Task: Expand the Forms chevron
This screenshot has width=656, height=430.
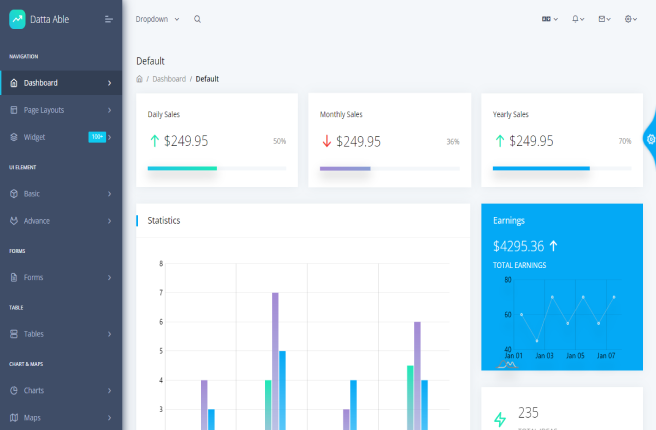Action: click(110, 278)
